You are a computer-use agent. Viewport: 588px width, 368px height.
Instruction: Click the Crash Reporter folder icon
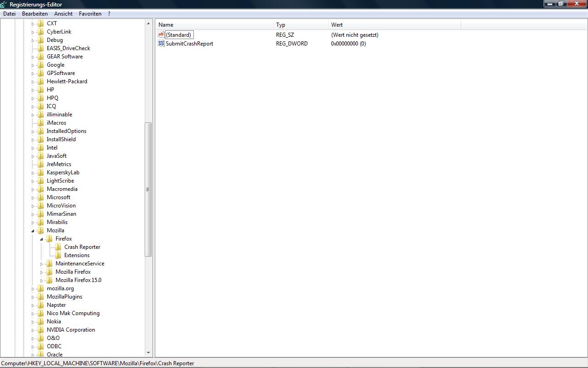(58, 247)
